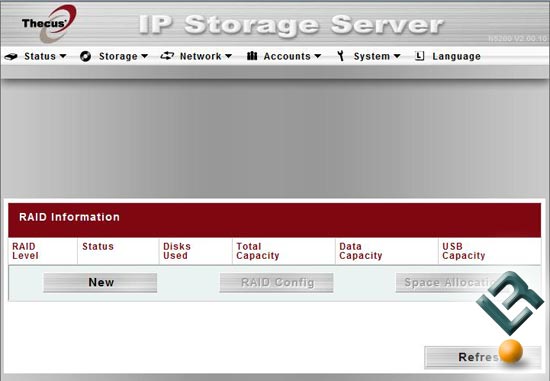Click the Accounts people icon

click(x=252, y=56)
